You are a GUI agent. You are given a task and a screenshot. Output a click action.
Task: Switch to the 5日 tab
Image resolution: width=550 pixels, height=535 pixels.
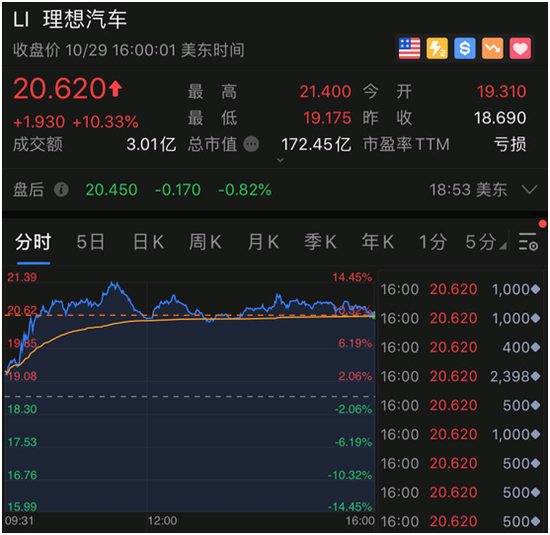click(x=90, y=242)
